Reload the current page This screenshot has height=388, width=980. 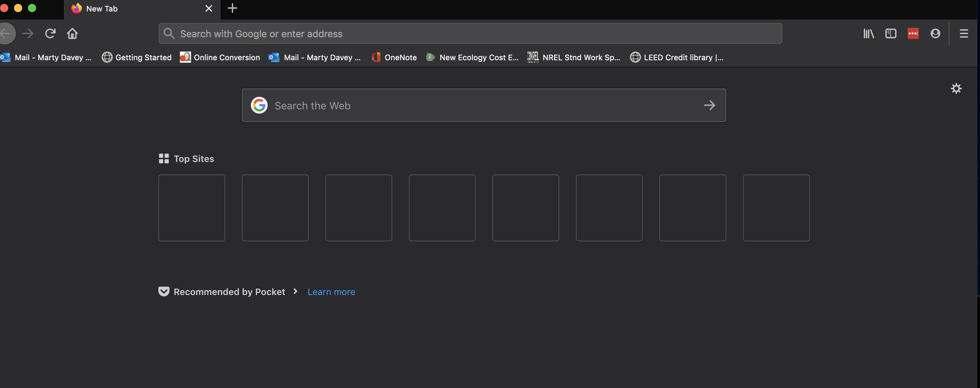pyautogui.click(x=50, y=33)
